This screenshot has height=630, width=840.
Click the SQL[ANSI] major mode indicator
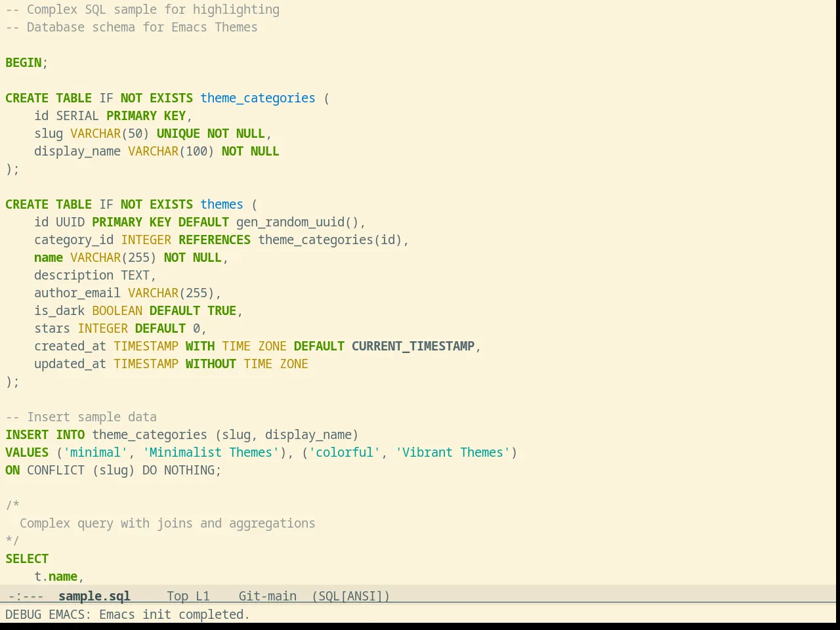pos(351,596)
